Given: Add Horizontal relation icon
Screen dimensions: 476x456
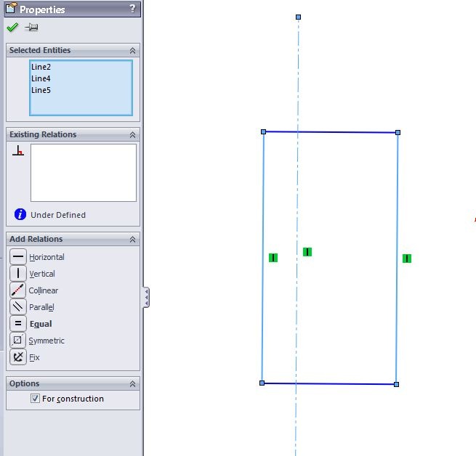Looking at the screenshot, I should 18,256.
